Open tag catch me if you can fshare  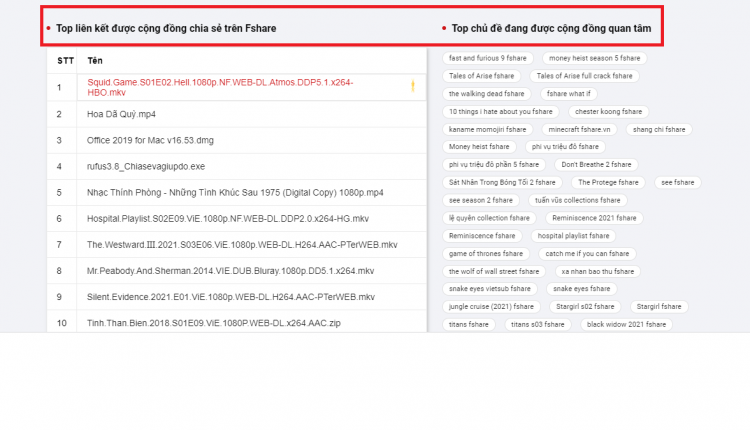(x=587, y=254)
